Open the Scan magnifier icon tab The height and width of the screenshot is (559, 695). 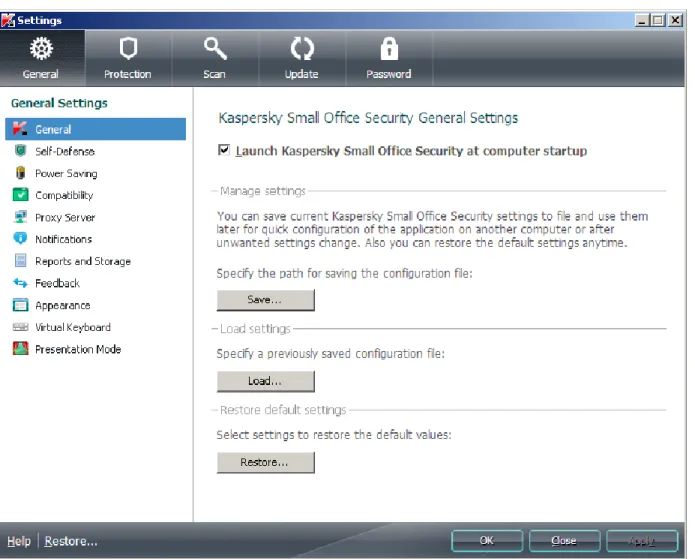pos(215,58)
